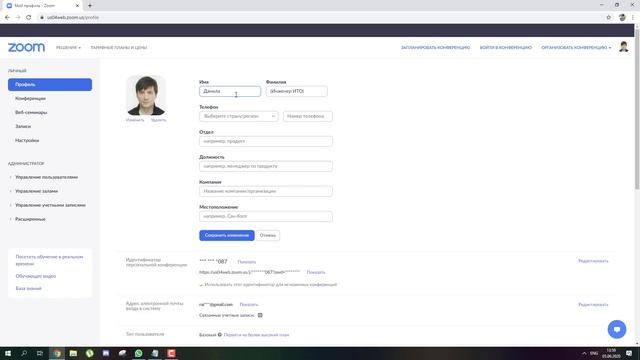
Task: Expand the Расширенные section
Action: point(30,219)
